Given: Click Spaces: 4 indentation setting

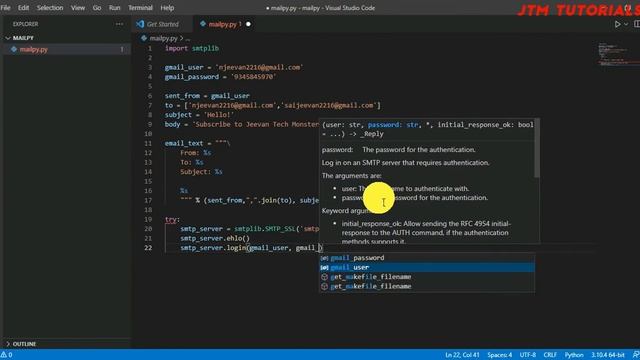Looking at the screenshot, I should 499,355.
